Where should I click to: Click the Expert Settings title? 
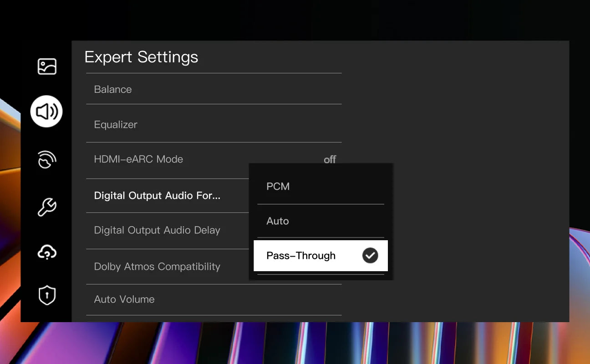pyautogui.click(x=141, y=57)
